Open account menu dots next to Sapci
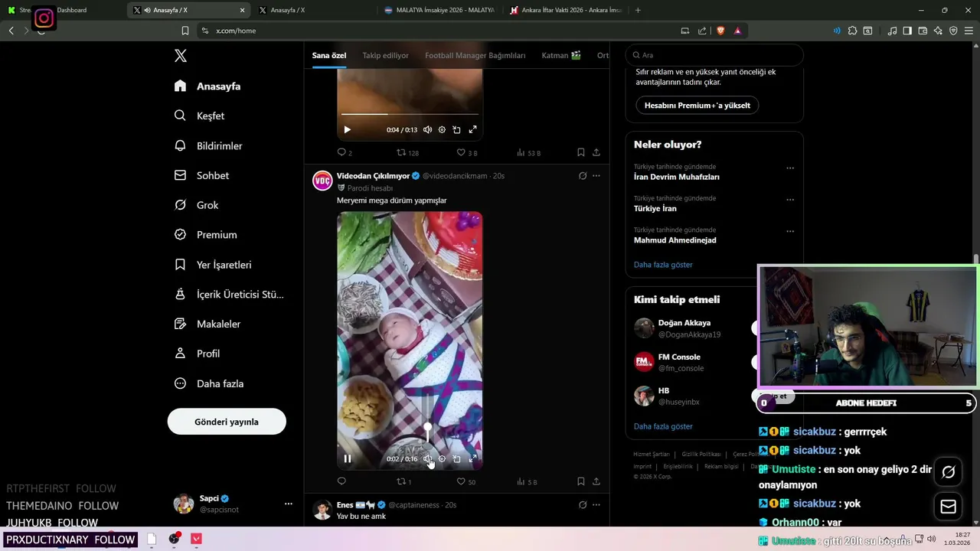The image size is (980, 551). point(288,504)
